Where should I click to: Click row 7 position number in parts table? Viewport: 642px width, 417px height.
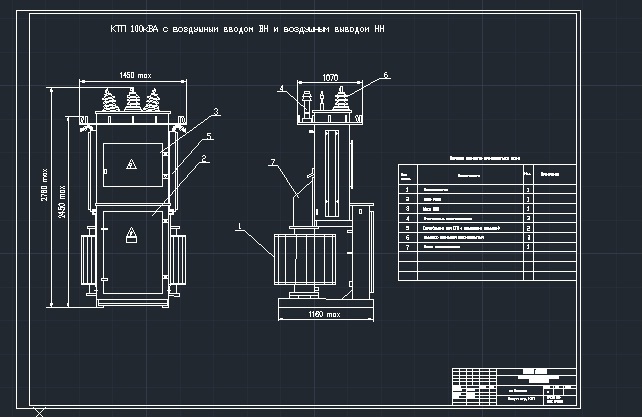point(407,247)
